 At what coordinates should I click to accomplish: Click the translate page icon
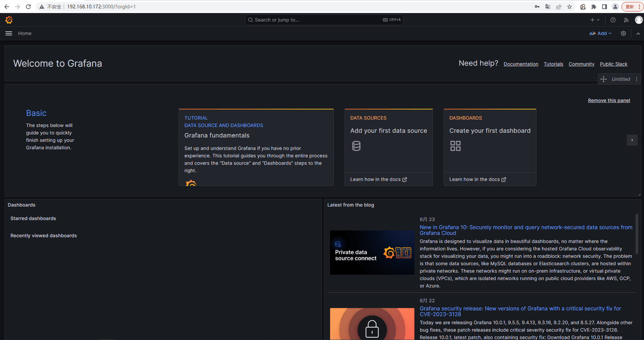tap(548, 6)
